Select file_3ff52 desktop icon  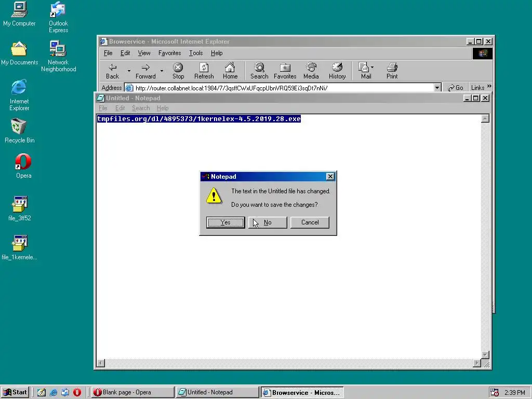point(20,208)
